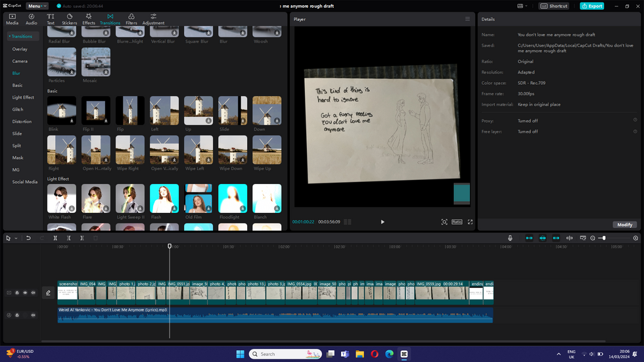Download the Floodlight transition
The image size is (644, 362).
pyautogui.click(x=242, y=208)
